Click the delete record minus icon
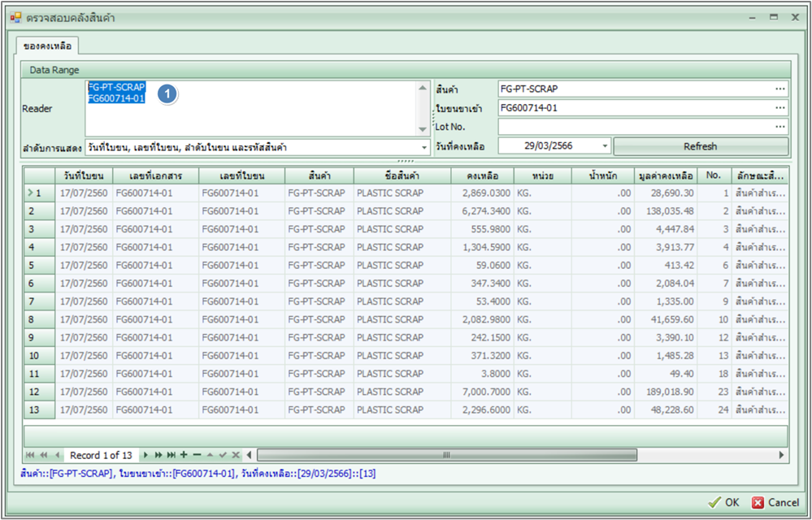812x520 pixels. (x=197, y=455)
